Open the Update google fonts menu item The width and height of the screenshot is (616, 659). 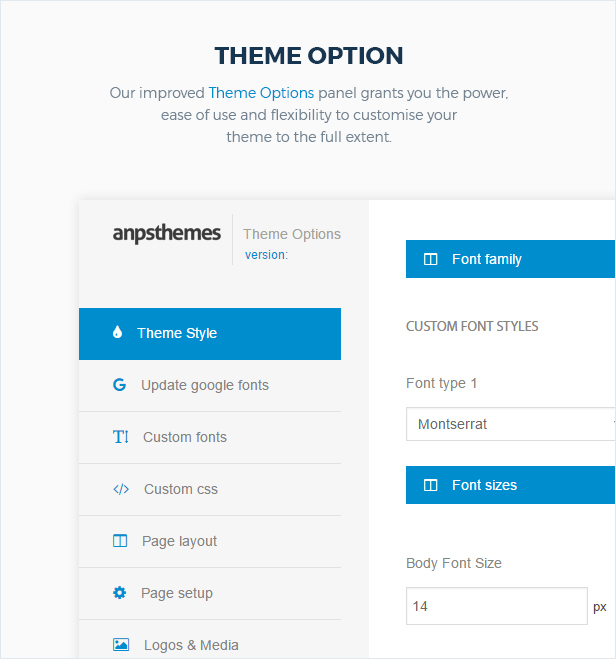204,385
